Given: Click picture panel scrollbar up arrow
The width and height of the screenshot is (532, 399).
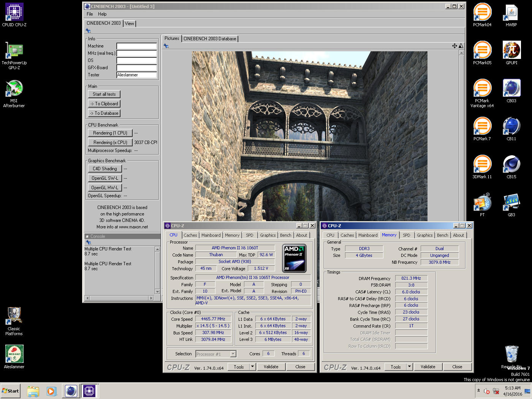Looking at the screenshot, I should pyautogui.click(x=461, y=53).
